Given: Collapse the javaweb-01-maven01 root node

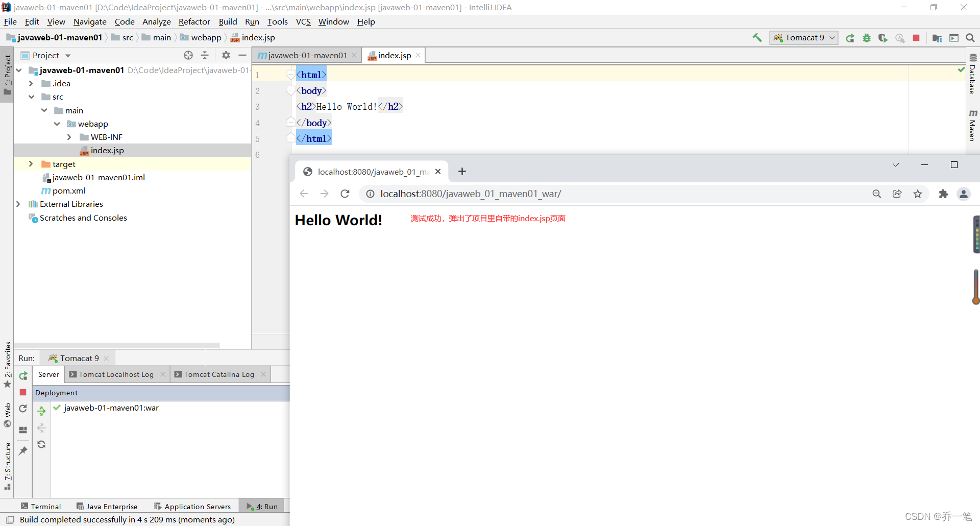Looking at the screenshot, I should point(19,70).
